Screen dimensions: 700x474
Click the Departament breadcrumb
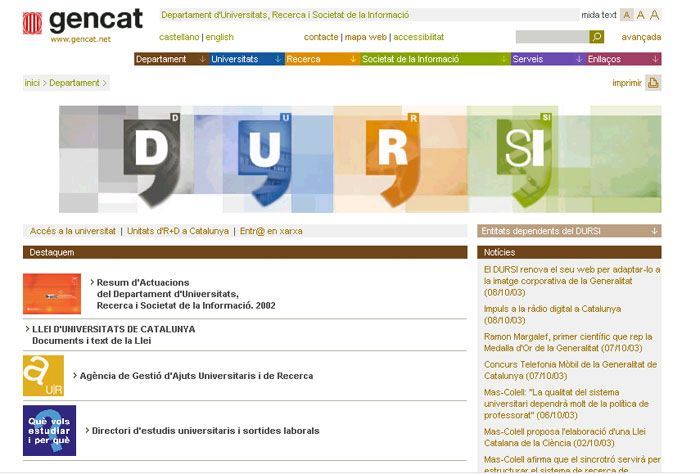[74, 83]
